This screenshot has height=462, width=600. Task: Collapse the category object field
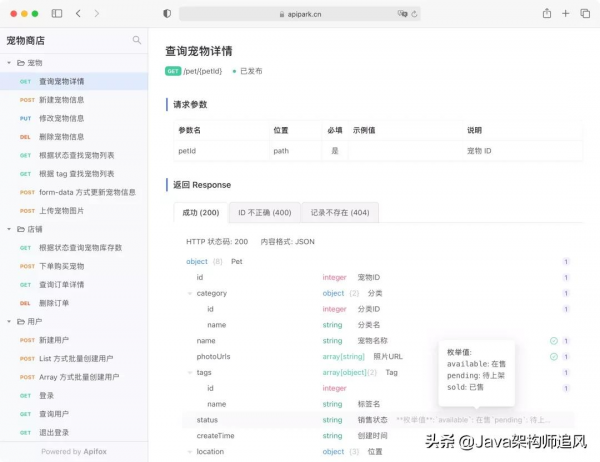(x=190, y=293)
